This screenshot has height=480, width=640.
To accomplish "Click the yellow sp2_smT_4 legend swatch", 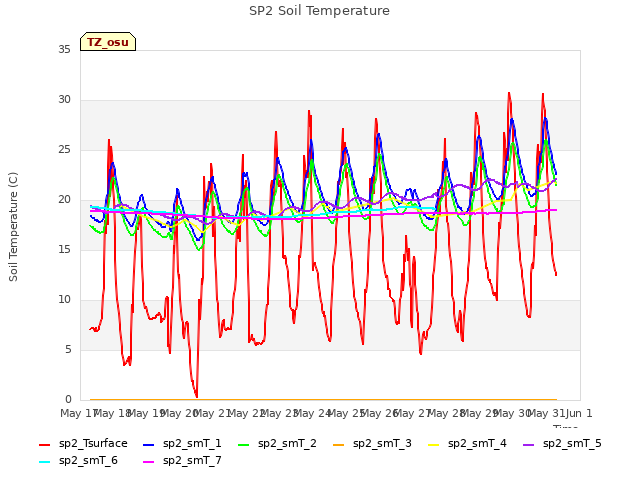I will coord(434,444).
